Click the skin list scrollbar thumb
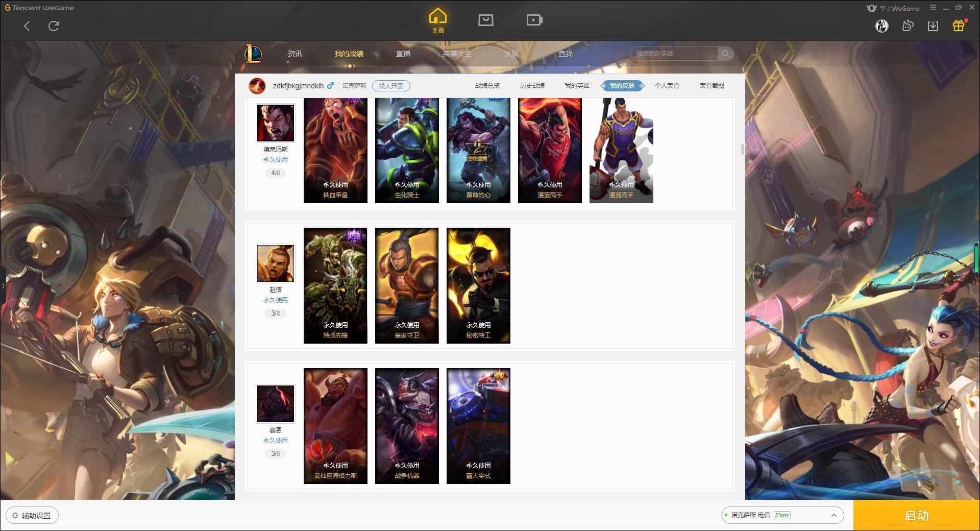Screen dimensions: 980x531 742,150
